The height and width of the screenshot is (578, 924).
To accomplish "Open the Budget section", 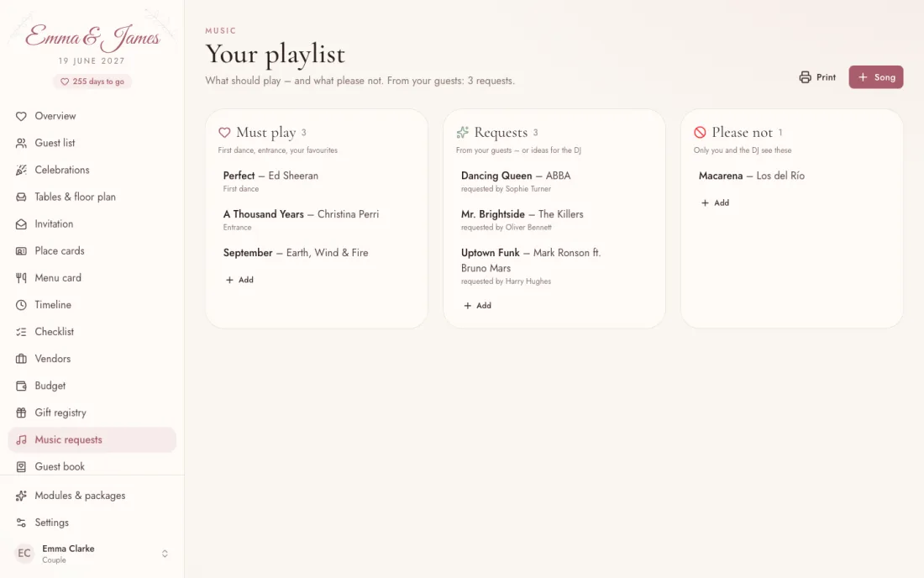I will 92,386.
